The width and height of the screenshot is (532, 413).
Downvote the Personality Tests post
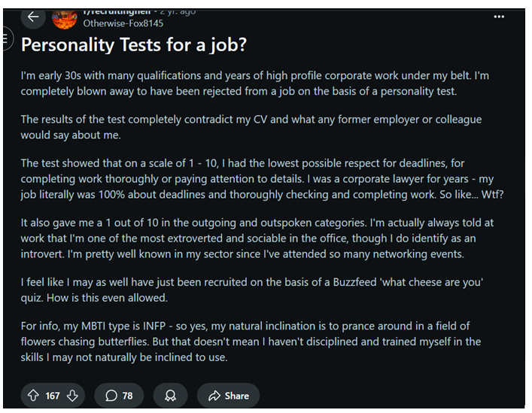click(x=72, y=396)
